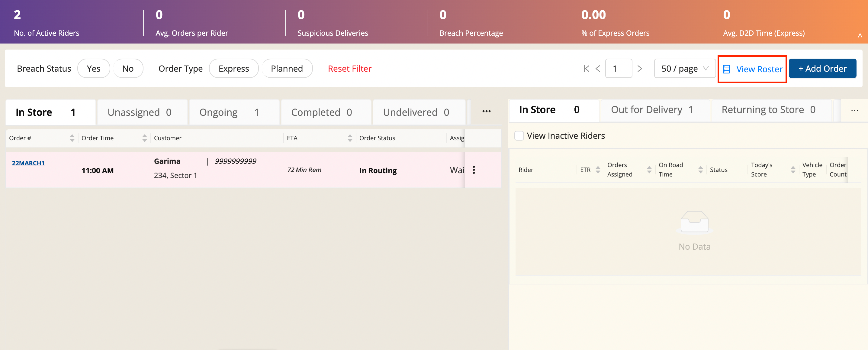Collapse the stats header with chevron
868x350 pixels.
860,35
